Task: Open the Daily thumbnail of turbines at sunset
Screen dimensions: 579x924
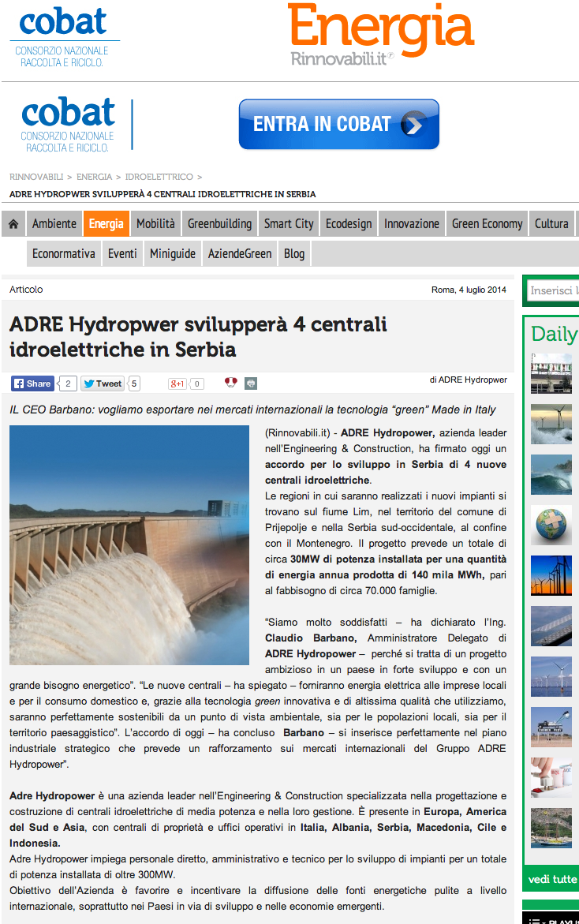Action: click(x=551, y=575)
